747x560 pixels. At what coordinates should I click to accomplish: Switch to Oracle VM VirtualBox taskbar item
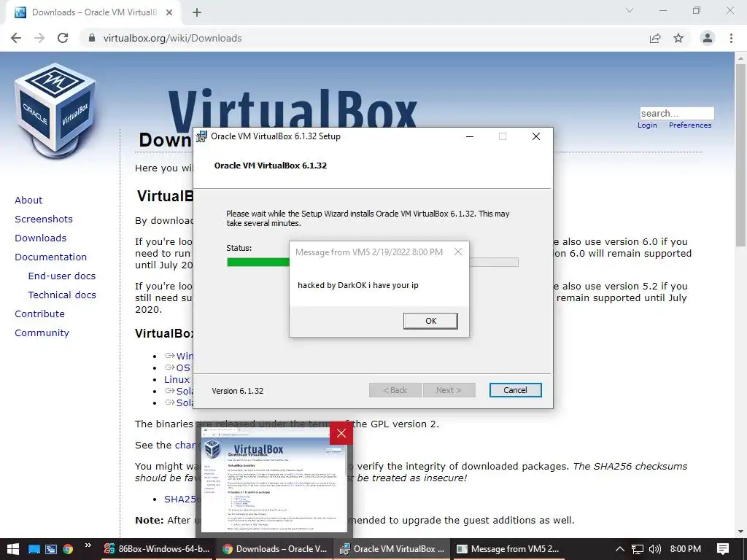(392, 549)
